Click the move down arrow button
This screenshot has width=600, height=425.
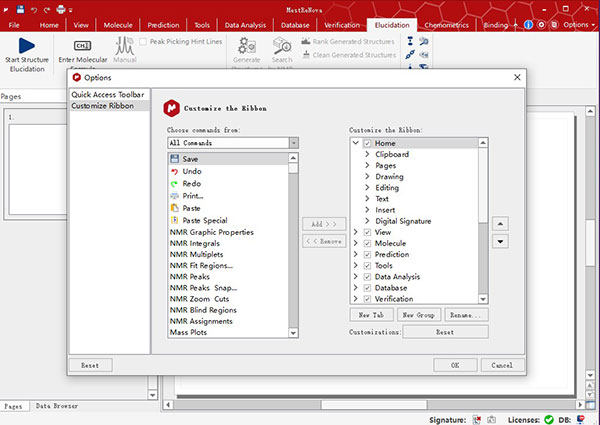[500, 241]
